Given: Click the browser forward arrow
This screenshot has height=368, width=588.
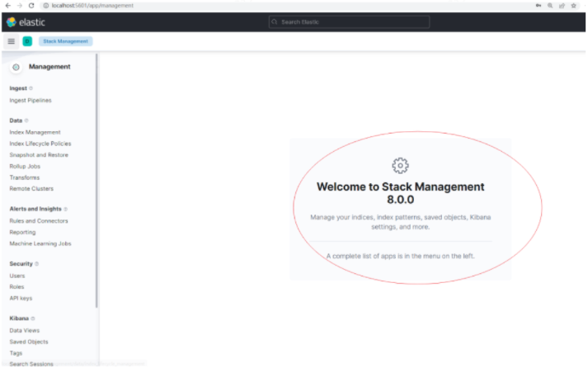Looking at the screenshot, I should click(20, 6).
